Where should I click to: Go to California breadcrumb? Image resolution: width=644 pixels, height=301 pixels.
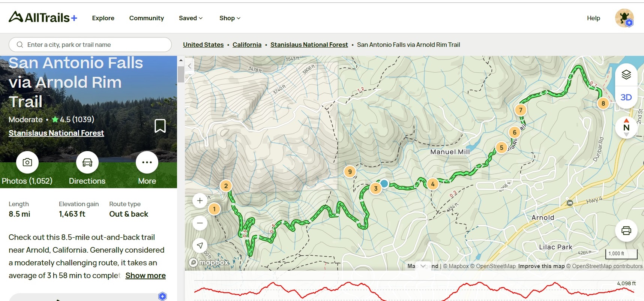(247, 45)
